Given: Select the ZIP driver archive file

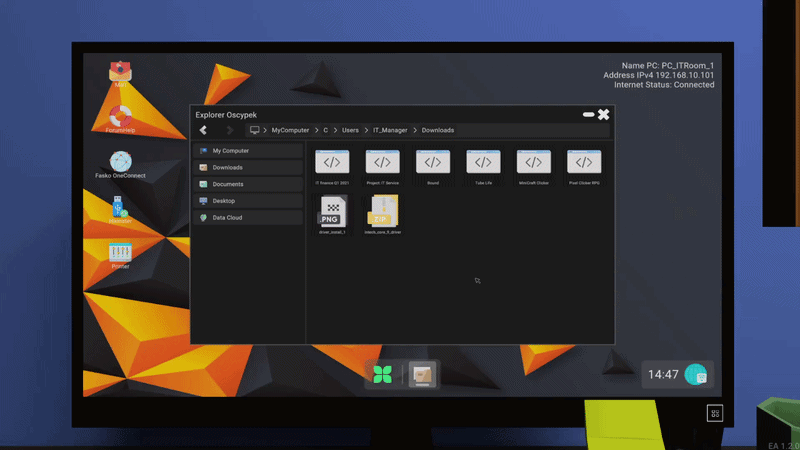Looking at the screenshot, I should click(383, 214).
